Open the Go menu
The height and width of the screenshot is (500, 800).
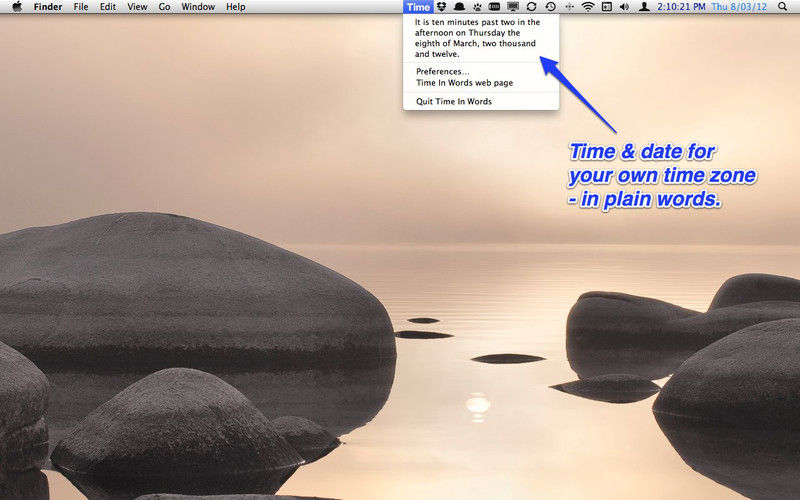click(164, 7)
